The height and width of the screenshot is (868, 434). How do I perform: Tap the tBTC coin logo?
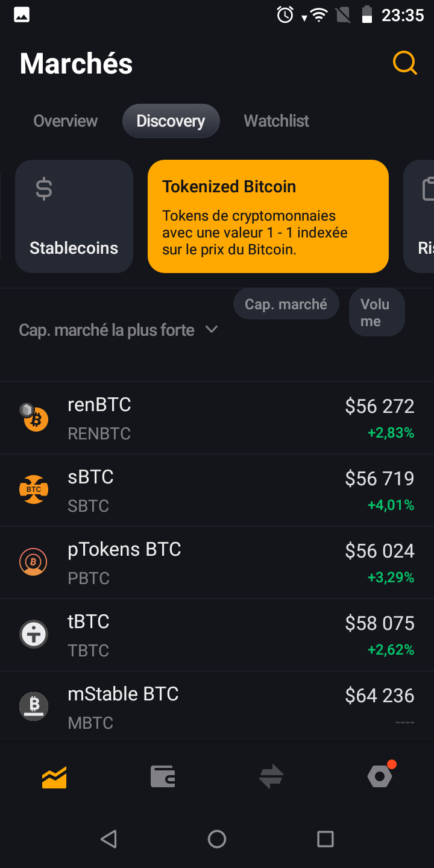(34, 635)
